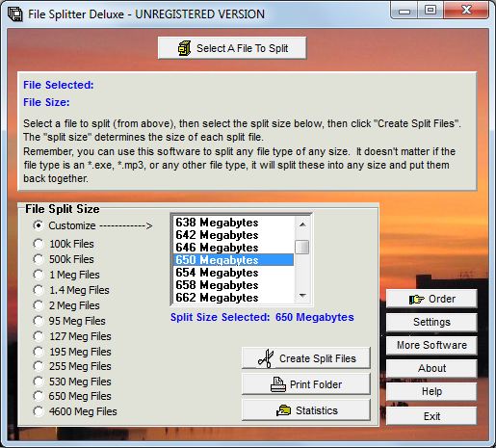Image resolution: width=496 pixels, height=448 pixels.
Task: Click the list scroll up arrow
Action: point(302,224)
